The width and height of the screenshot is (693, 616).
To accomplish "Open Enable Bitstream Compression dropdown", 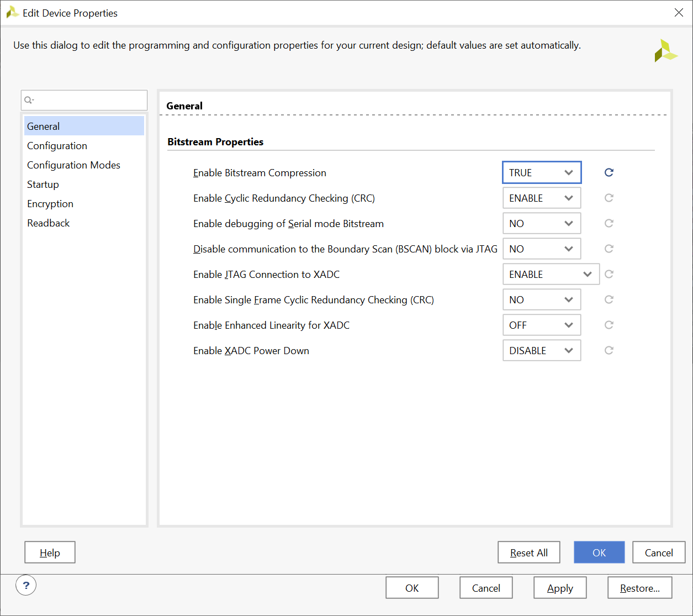I will point(542,172).
